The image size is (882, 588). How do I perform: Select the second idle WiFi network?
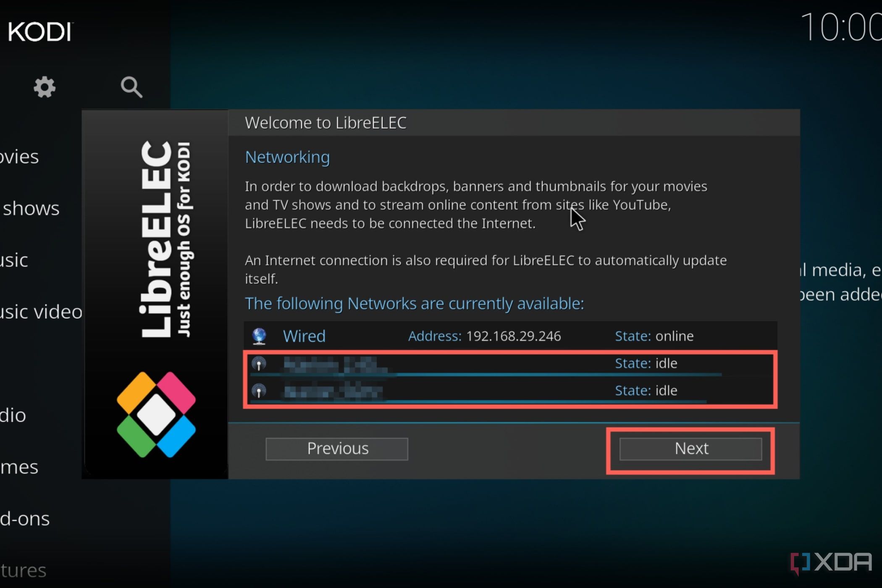coord(511,390)
